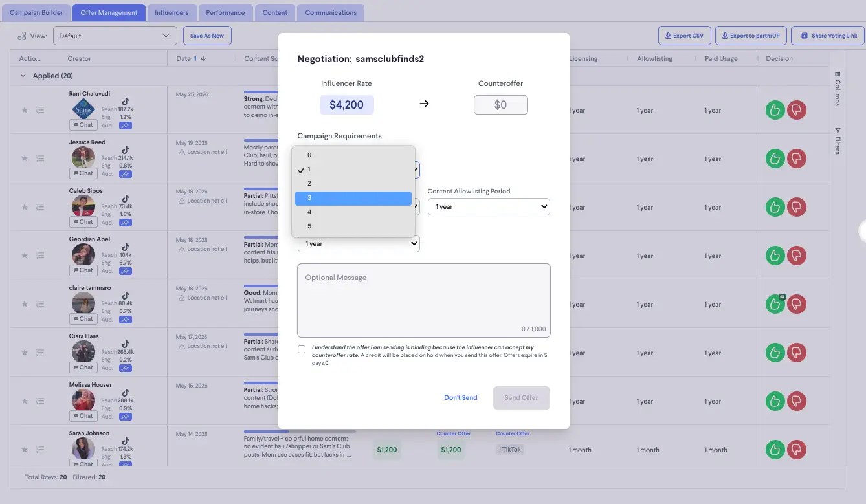Screen dimensions: 866x504
Task: Approve Rani Chaluvadi with thumbs up
Action: [x=775, y=110]
